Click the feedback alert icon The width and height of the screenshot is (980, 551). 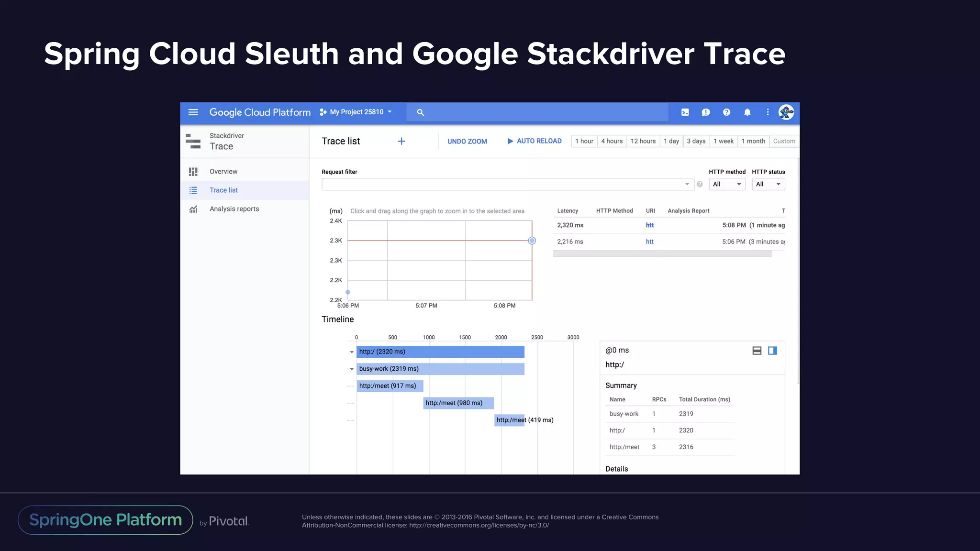[x=706, y=112]
